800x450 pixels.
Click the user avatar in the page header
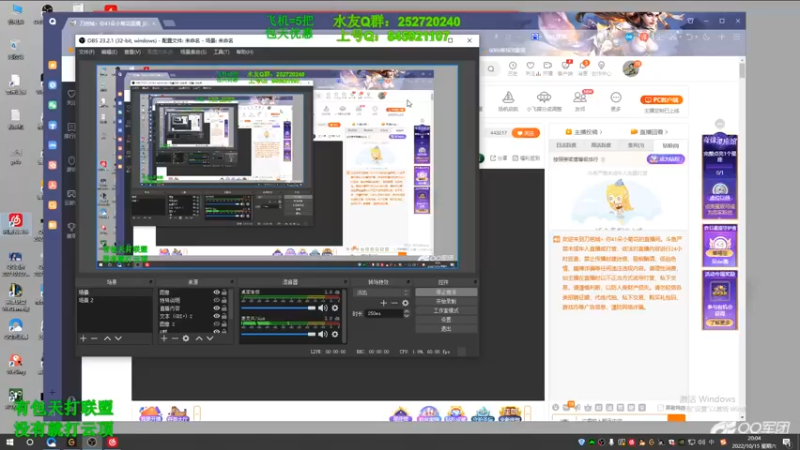(631, 68)
